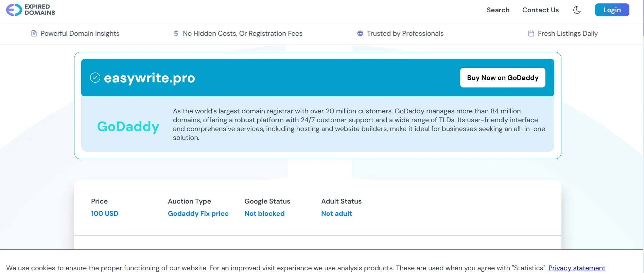Click the globe icon beside Trusted by Professionals
Viewport: 644px width, 273px height.
click(360, 33)
